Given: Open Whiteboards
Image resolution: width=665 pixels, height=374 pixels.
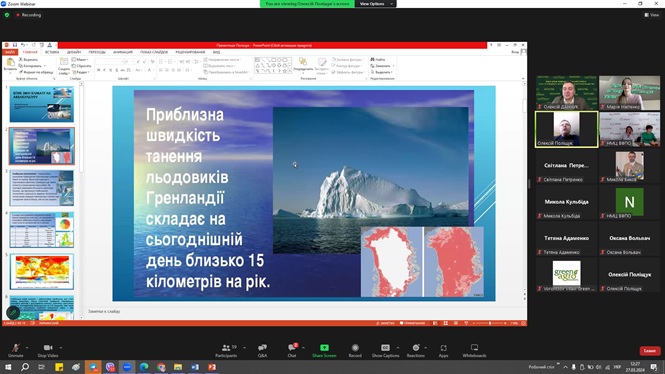Looking at the screenshot, I should (474, 350).
